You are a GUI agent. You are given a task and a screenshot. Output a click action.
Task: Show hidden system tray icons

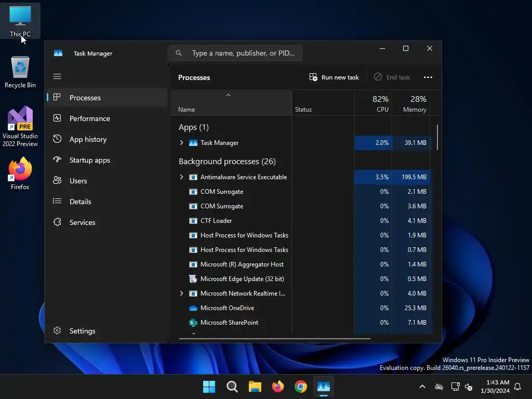coord(422,387)
